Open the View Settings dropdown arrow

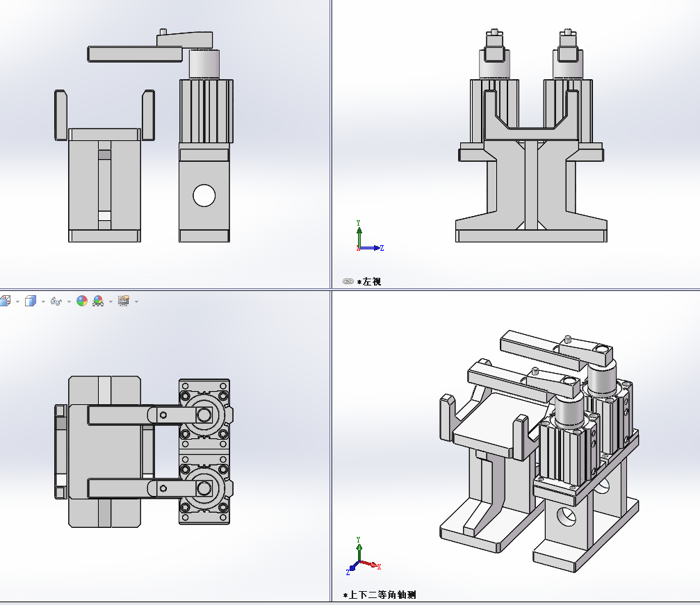pos(136,302)
